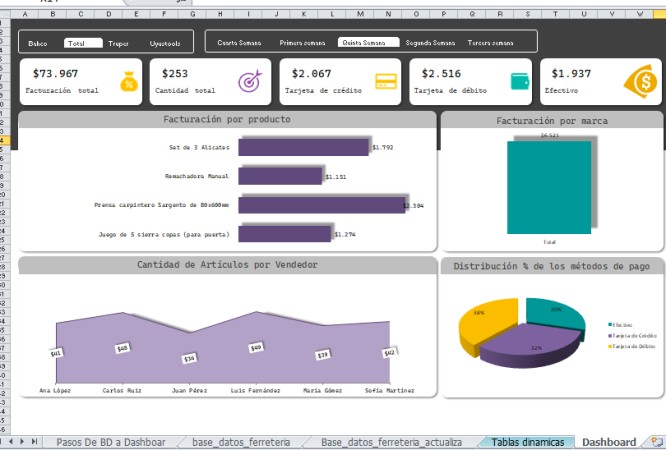Click the yellow money bag percent icon
The image size is (666, 450).
129,81
